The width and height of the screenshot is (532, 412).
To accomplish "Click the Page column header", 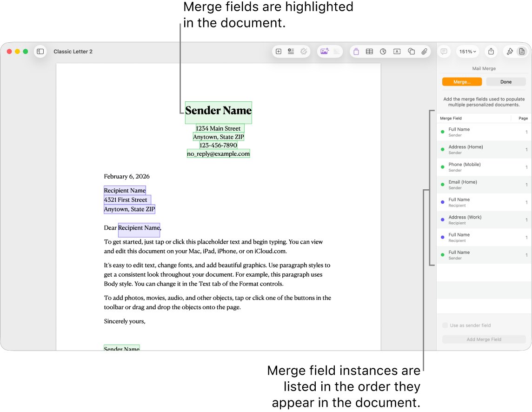I will tap(523, 119).
